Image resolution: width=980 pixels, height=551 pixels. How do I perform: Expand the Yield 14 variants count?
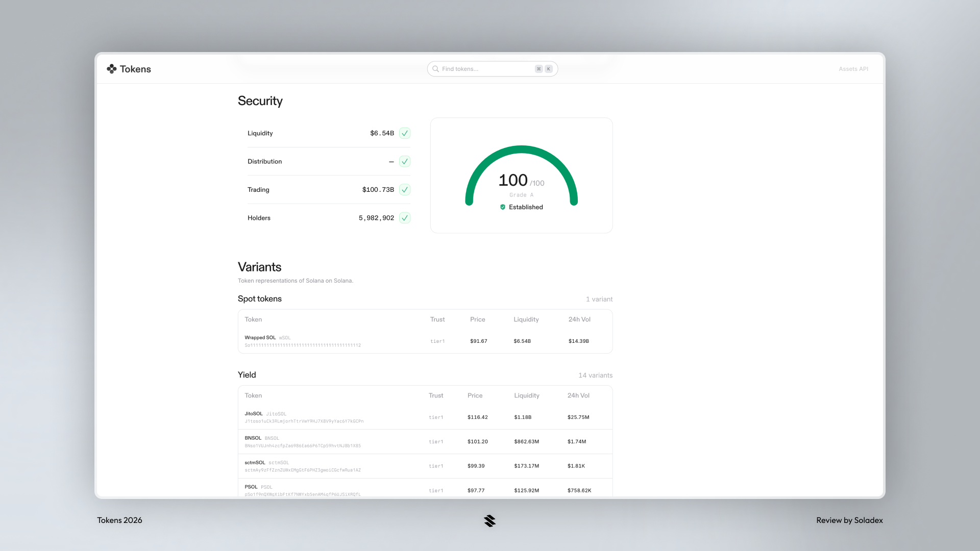(x=595, y=375)
